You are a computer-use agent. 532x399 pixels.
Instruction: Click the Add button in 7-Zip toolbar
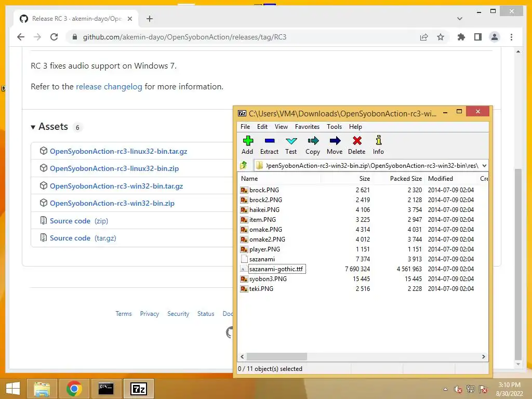[247, 145]
